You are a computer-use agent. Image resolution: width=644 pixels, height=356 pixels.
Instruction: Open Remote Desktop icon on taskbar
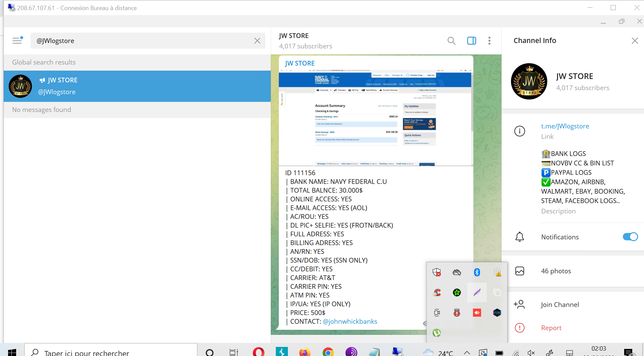(x=398, y=352)
